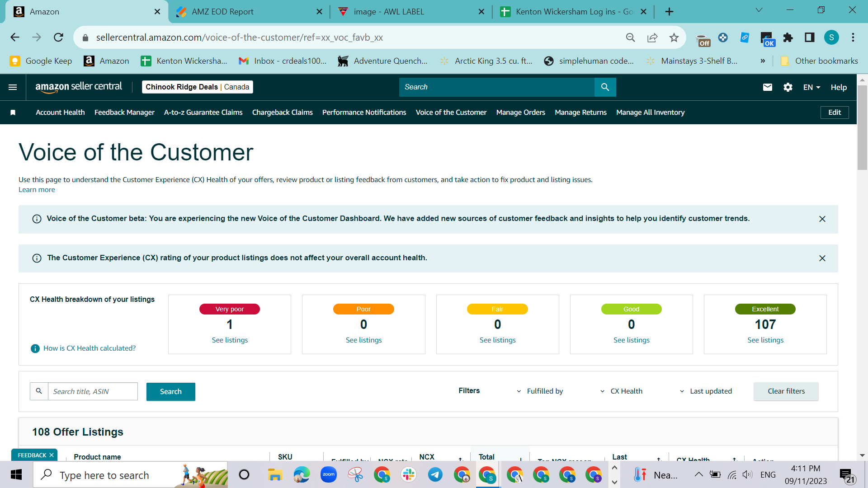
Task: See listings under Very poor
Action: point(230,340)
